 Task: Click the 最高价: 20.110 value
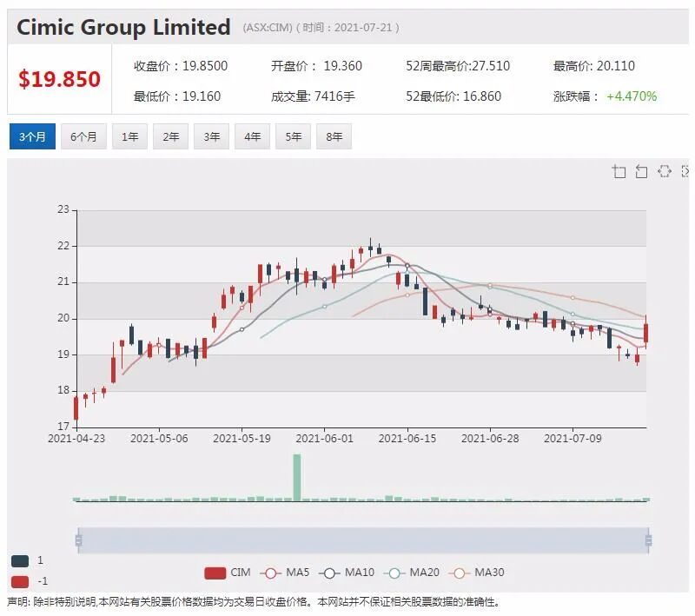pos(594,66)
